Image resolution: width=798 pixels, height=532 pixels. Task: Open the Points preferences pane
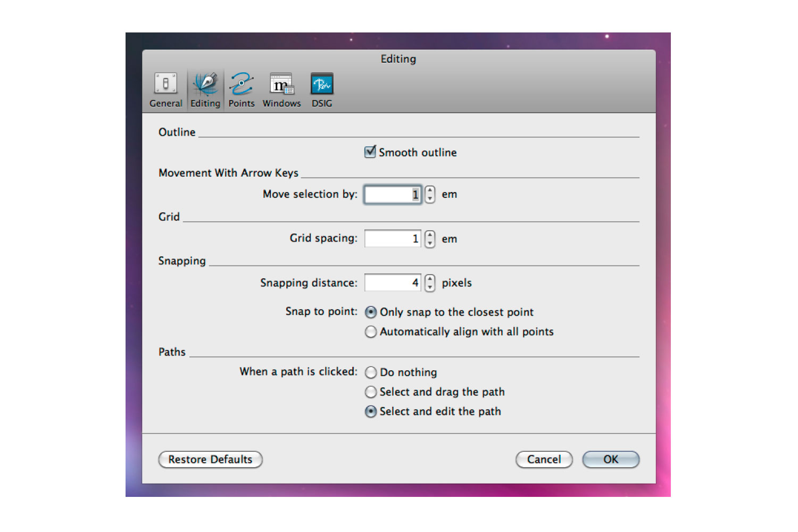pyautogui.click(x=242, y=90)
